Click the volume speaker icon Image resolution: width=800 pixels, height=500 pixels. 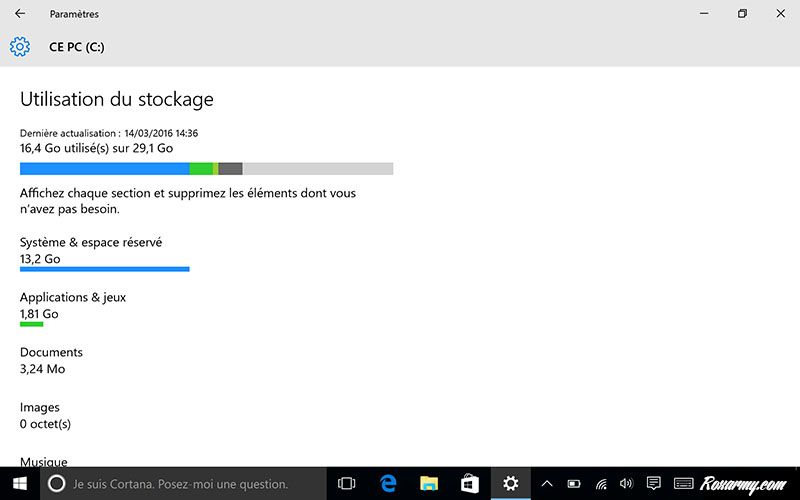click(627, 483)
